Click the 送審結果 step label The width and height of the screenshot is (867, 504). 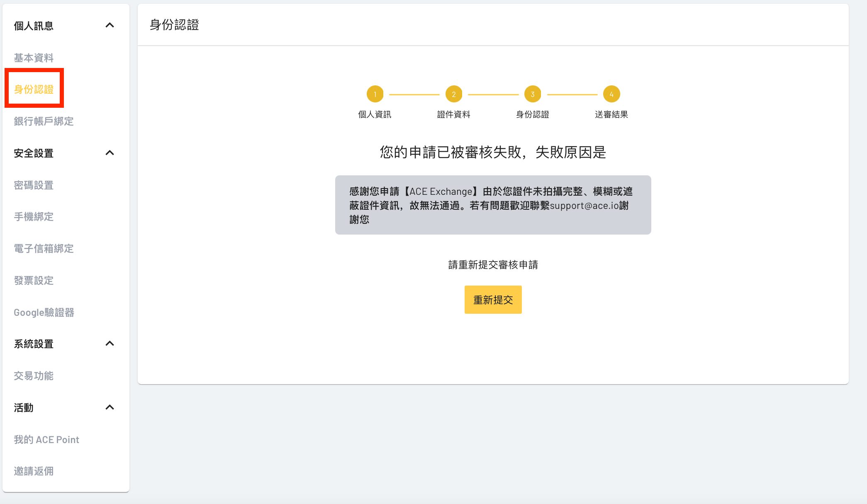[x=611, y=114]
